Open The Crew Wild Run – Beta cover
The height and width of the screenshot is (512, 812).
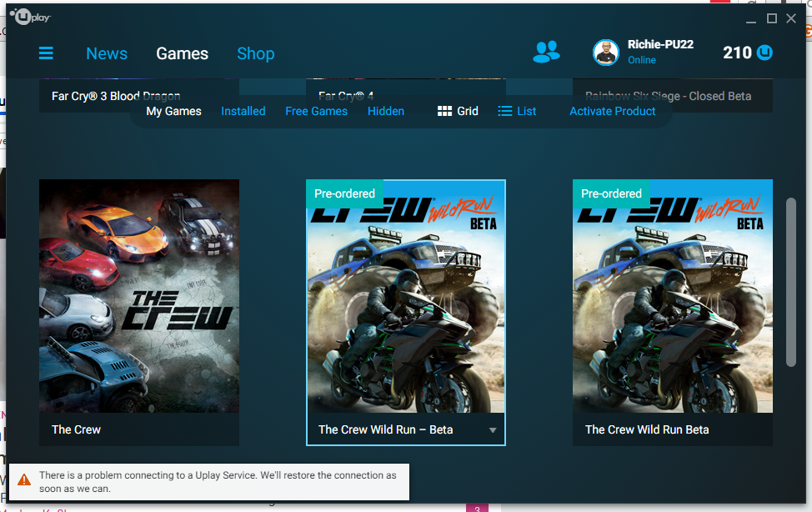tap(406, 296)
